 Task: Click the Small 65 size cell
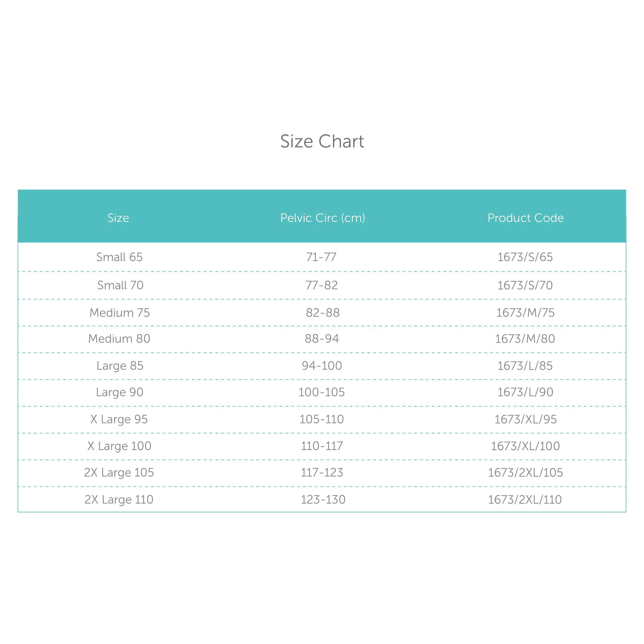[119, 257]
